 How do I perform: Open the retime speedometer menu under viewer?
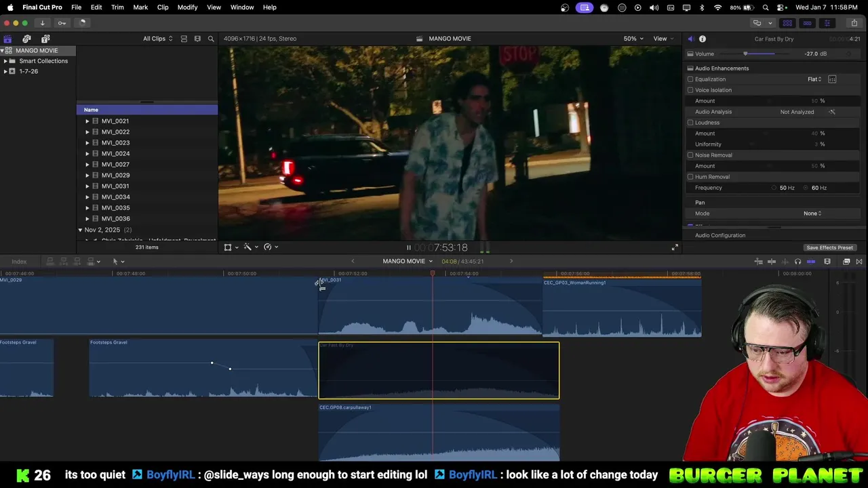click(x=270, y=247)
